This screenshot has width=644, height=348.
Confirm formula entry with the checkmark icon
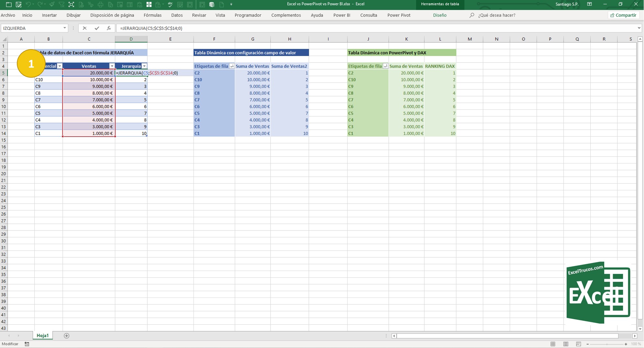[x=97, y=28]
